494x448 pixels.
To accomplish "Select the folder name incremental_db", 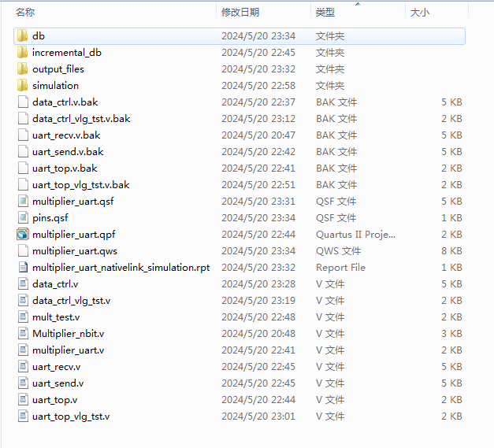I will pyautogui.click(x=67, y=53).
